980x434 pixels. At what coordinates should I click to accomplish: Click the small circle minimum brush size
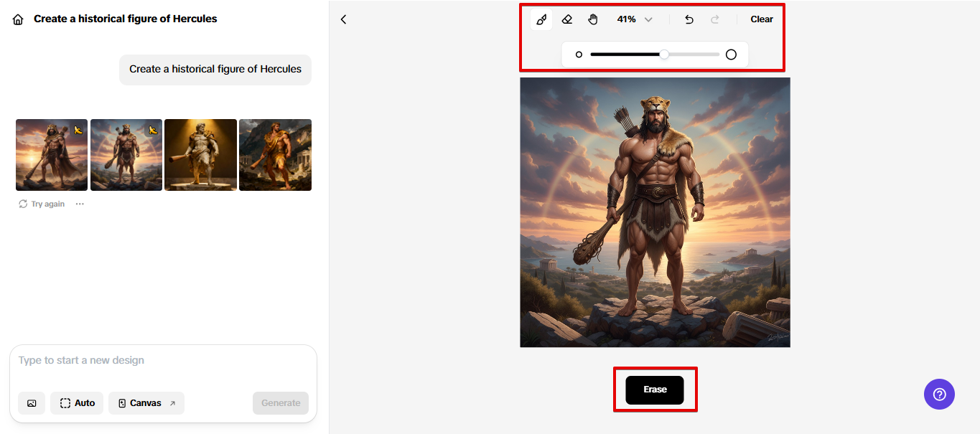[579, 55]
